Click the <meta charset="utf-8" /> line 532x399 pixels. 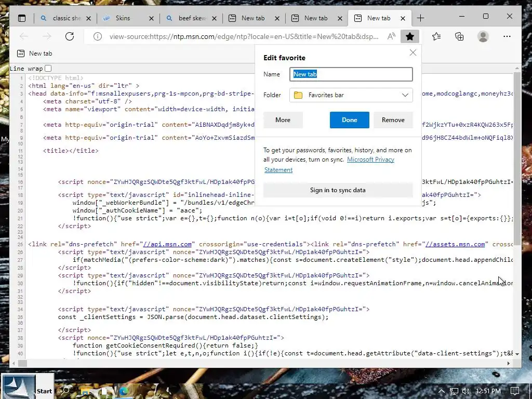point(87,101)
